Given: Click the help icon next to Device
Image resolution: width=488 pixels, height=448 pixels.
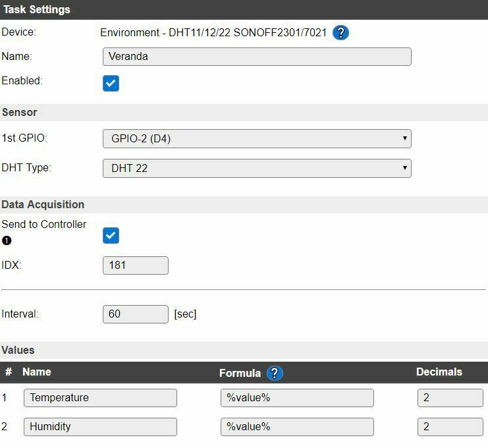Looking at the screenshot, I should [340, 32].
